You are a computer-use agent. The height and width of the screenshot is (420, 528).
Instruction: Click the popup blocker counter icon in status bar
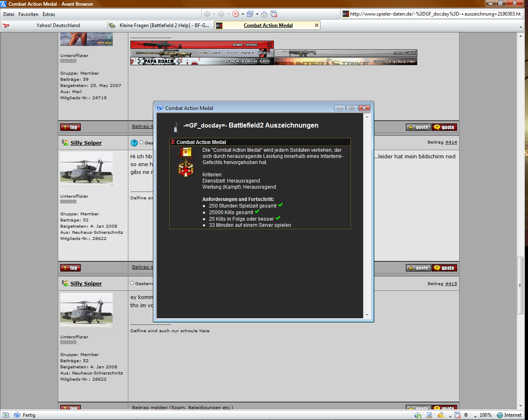click(x=457, y=415)
